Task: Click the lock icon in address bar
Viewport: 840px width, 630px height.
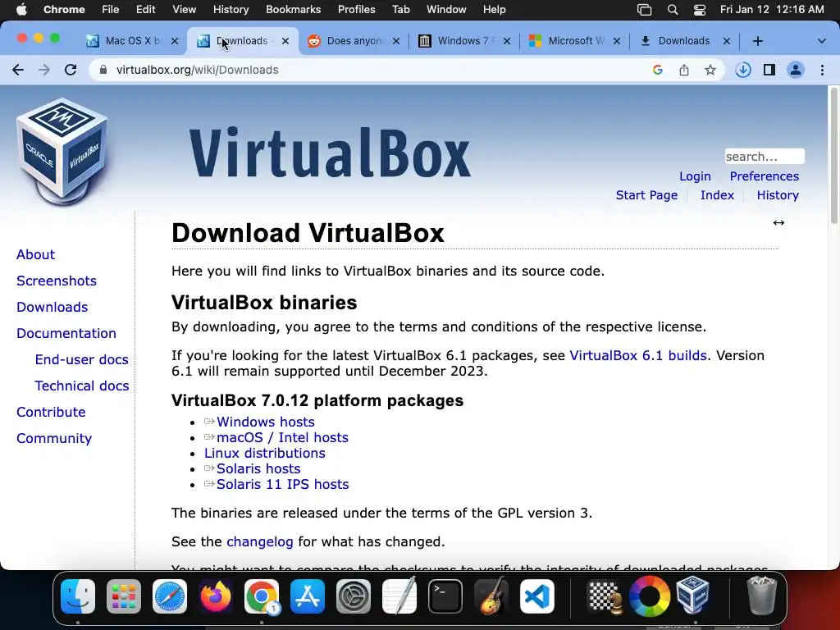Action: pyautogui.click(x=104, y=70)
